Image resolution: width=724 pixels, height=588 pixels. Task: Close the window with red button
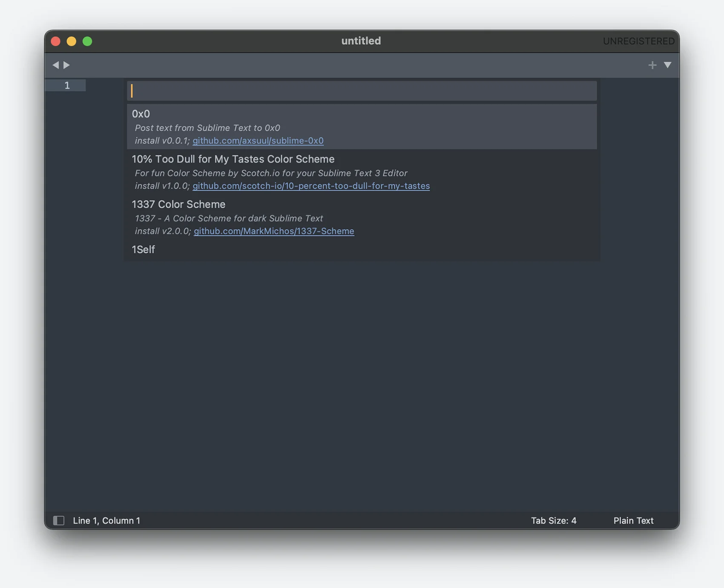click(x=55, y=41)
